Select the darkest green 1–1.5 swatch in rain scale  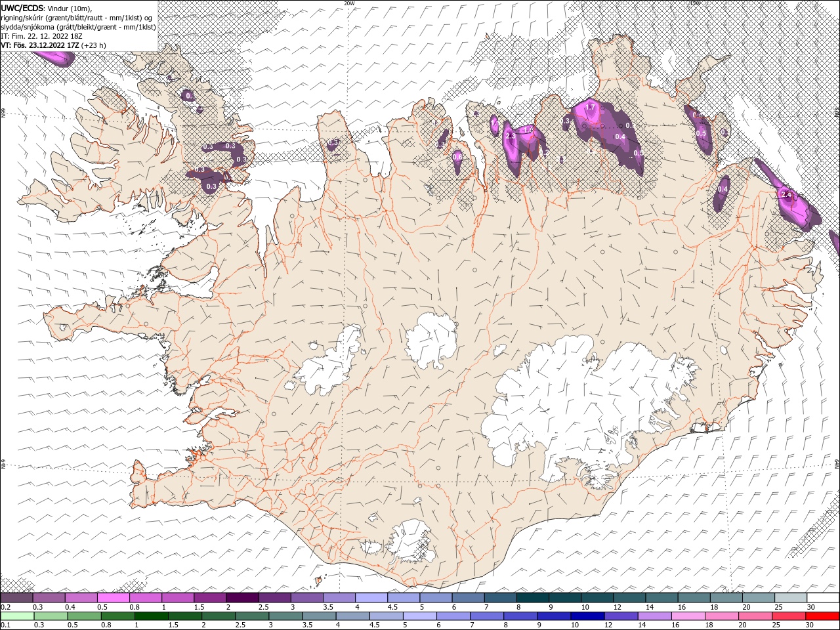151,616
